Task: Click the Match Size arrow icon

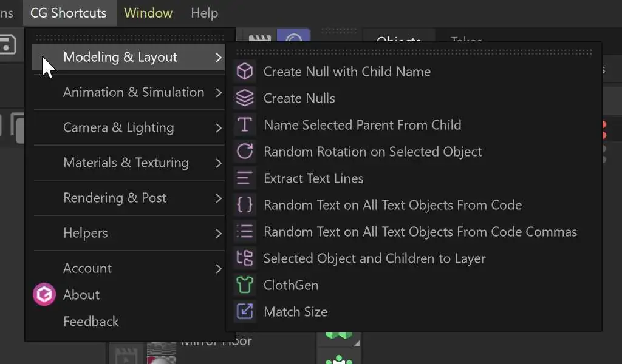Action: [x=245, y=312]
